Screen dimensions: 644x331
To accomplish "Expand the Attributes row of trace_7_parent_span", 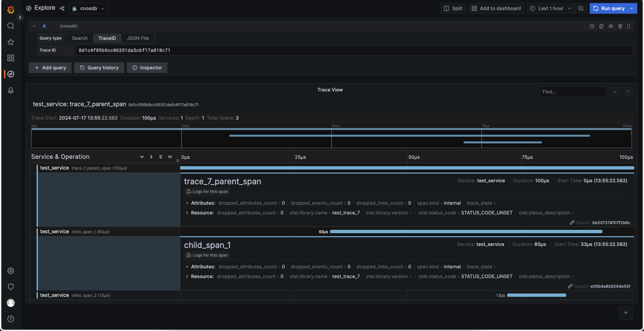I will [x=187, y=203].
